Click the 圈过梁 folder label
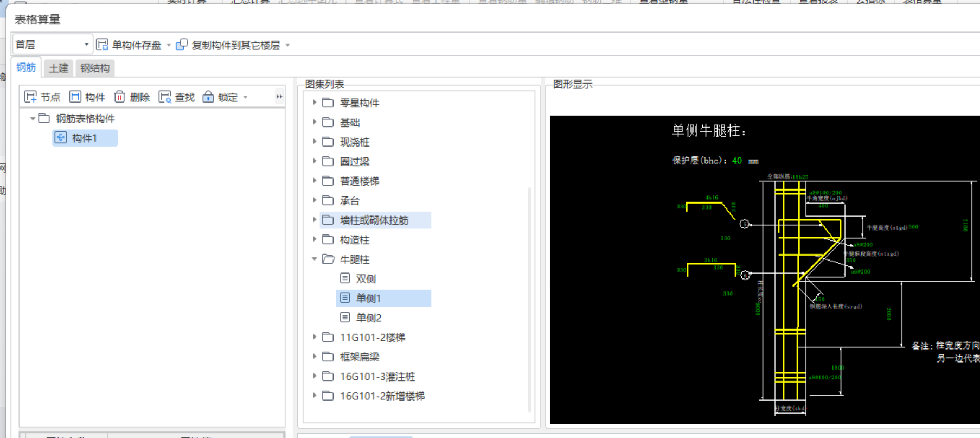Screen dimensions: 980x438 coord(355,161)
